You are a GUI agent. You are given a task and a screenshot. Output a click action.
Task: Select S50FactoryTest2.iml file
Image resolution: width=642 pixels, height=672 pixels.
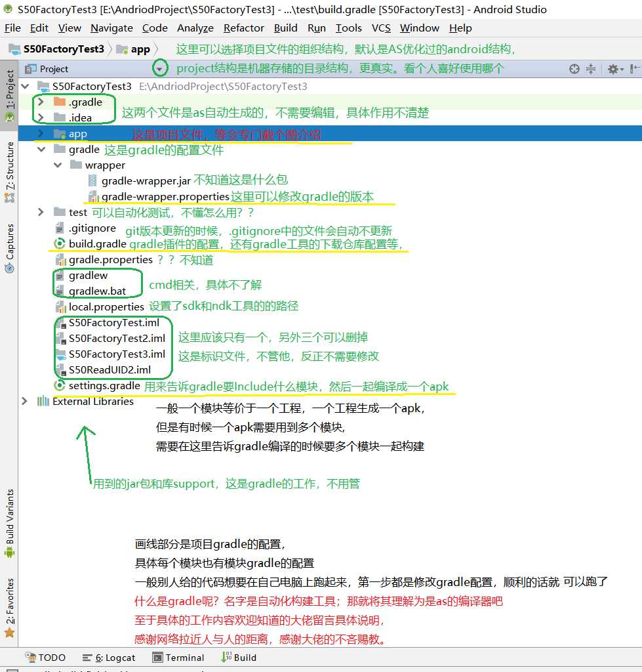(117, 338)
